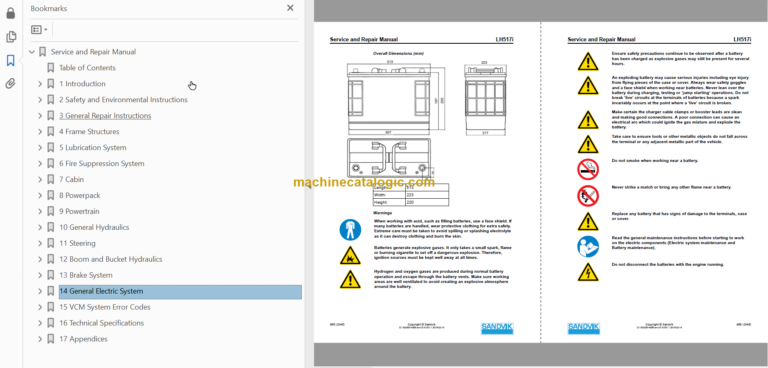Click the Sandvik logo on right page
Viewport: 768px width, 368px height.
coord(584,329)
